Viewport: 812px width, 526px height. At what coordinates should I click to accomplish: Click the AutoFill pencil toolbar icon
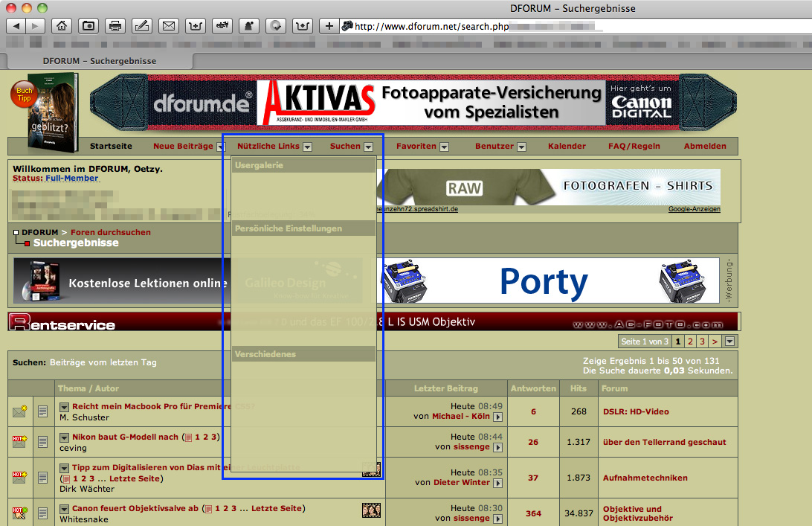142,26
